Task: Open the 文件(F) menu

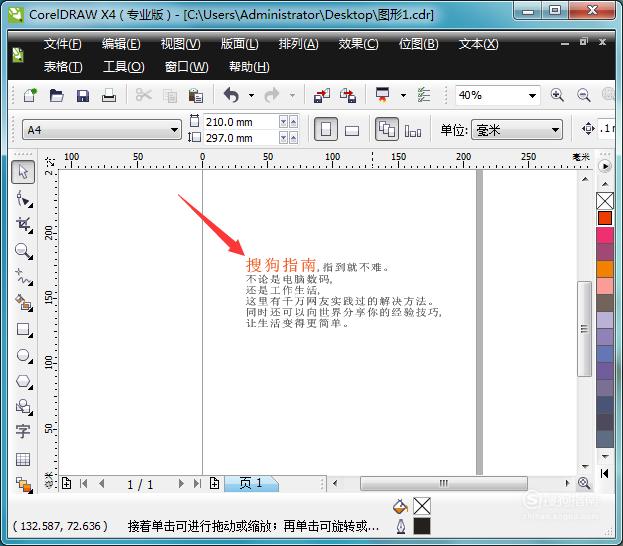Action: point(62,44)
